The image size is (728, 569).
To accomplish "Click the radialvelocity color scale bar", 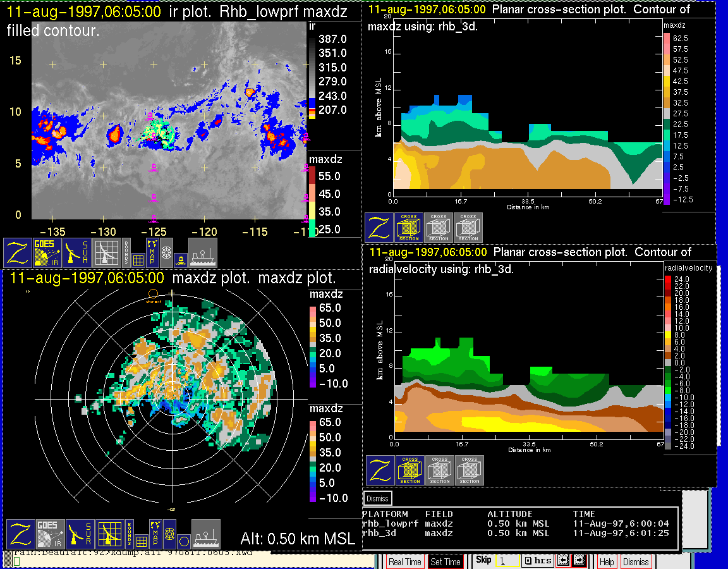I will [x=667, y=362].
